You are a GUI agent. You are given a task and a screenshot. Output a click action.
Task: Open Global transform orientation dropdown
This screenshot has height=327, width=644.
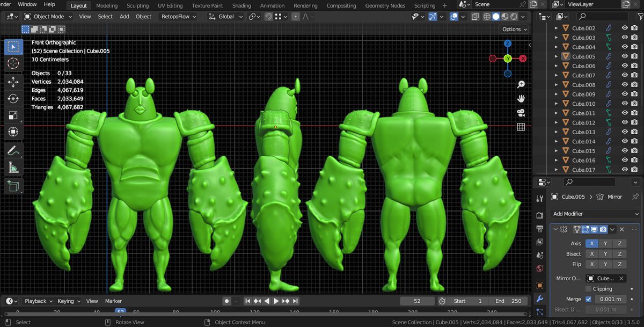click(x=226, y=17)
